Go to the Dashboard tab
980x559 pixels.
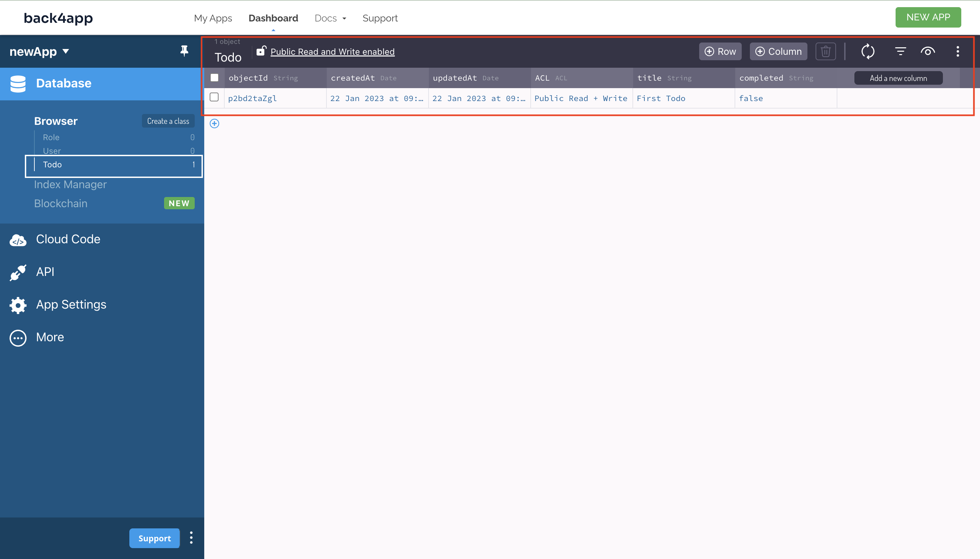coord(273,18)
